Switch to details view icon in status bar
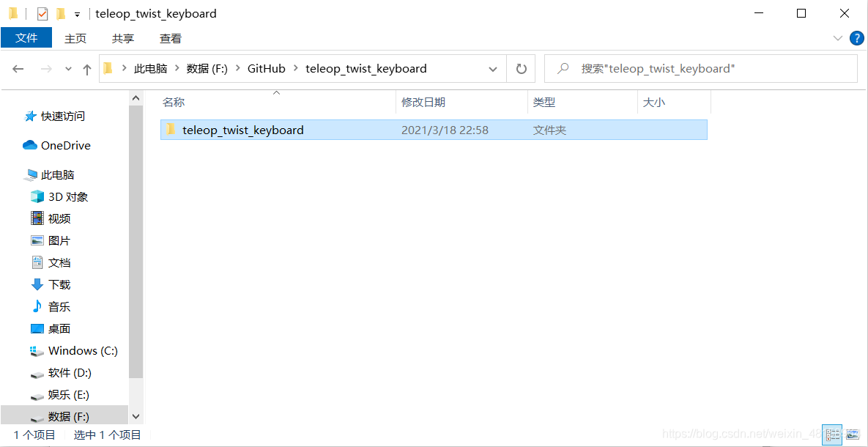 pos(831,435)
